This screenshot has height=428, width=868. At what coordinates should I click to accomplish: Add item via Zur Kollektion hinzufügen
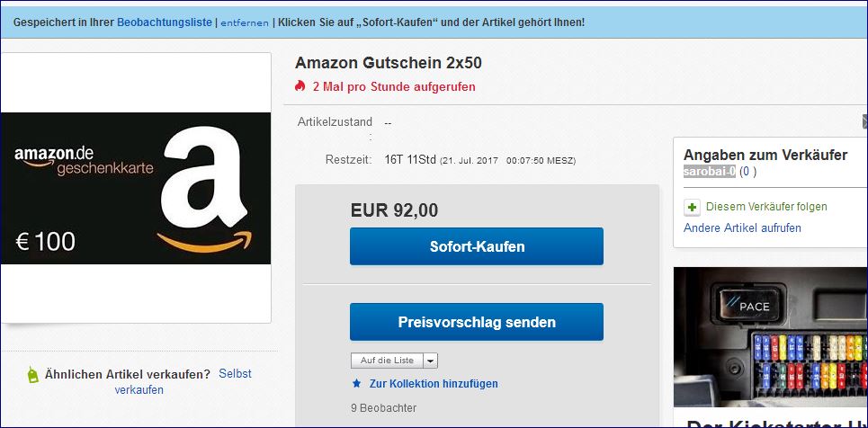coord(434,383)
